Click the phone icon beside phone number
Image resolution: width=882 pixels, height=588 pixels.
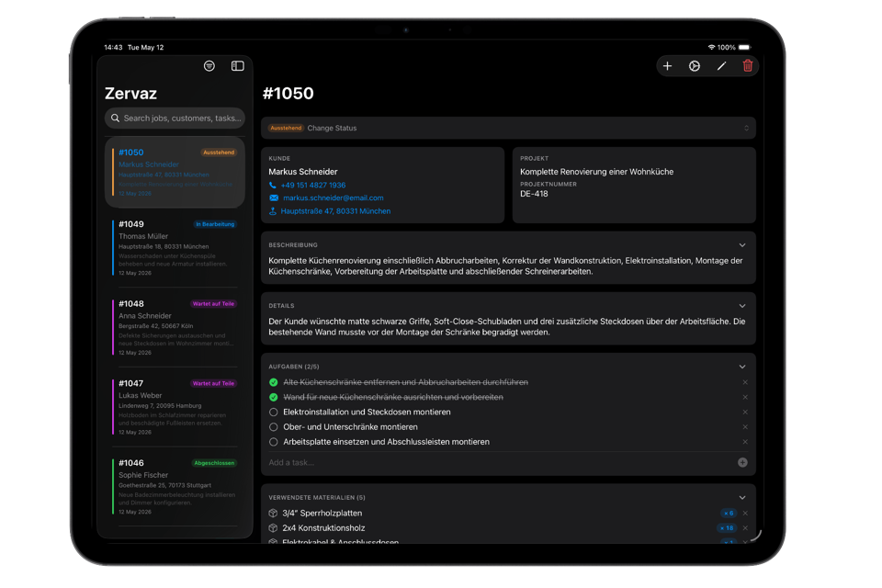[x=273, y=185]
